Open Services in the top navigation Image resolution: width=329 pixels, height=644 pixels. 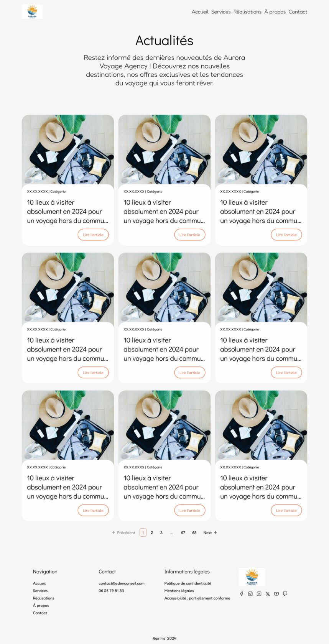coord(221,12)
